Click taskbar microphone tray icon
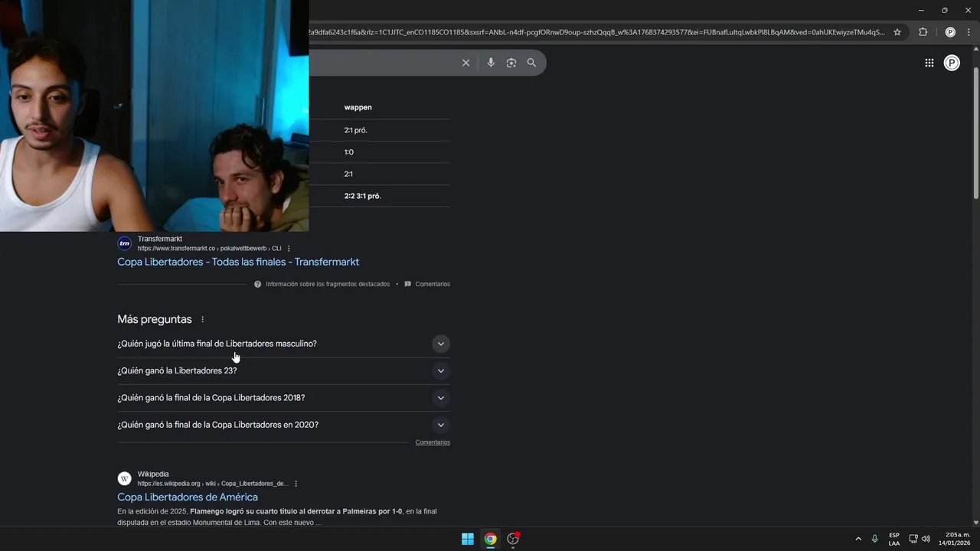 (874, 539)
